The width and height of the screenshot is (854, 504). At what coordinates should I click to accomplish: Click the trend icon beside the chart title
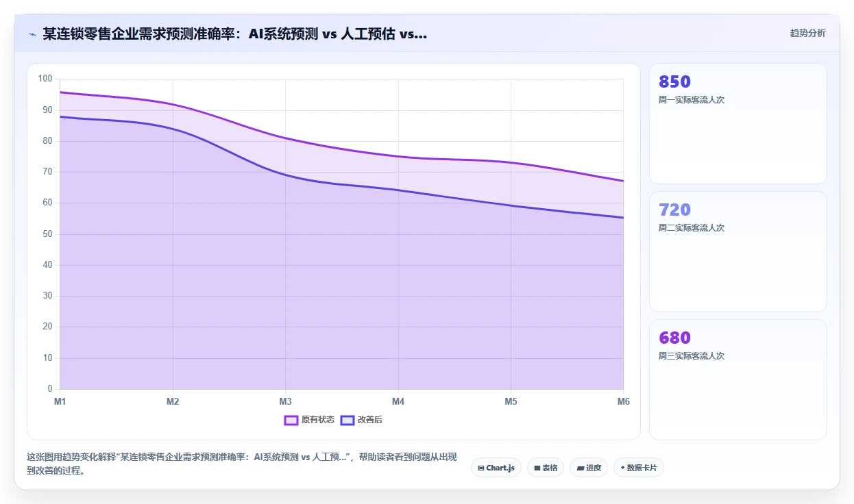click(x=32, y=34)
